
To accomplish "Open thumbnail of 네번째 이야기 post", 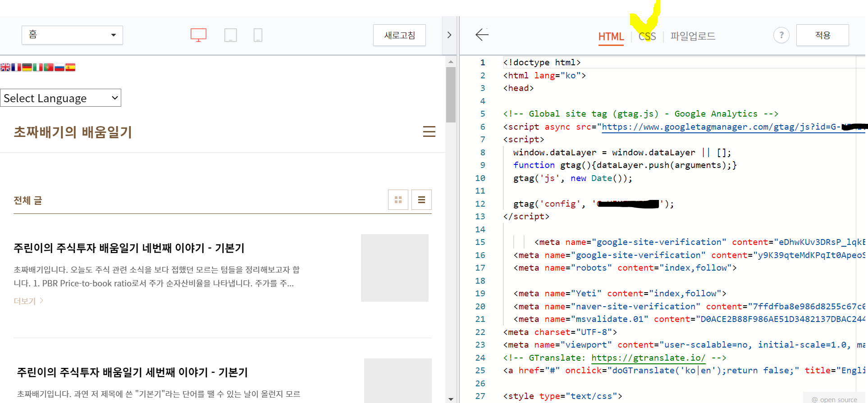I will [395, 268].
